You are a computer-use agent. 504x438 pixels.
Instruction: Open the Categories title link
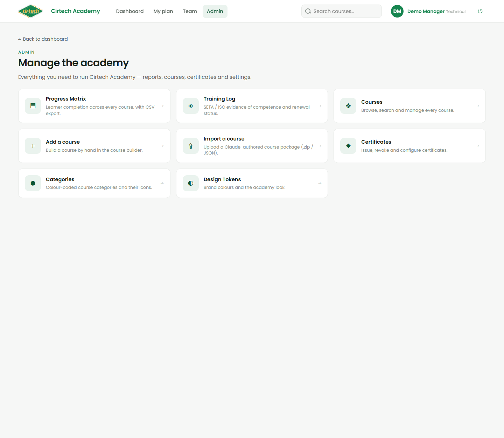point(60,179)
